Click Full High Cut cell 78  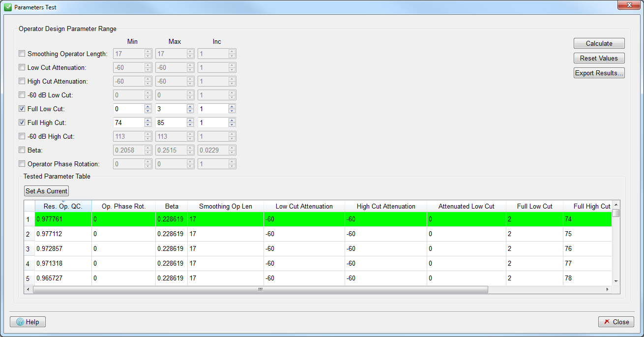point(588,278)
